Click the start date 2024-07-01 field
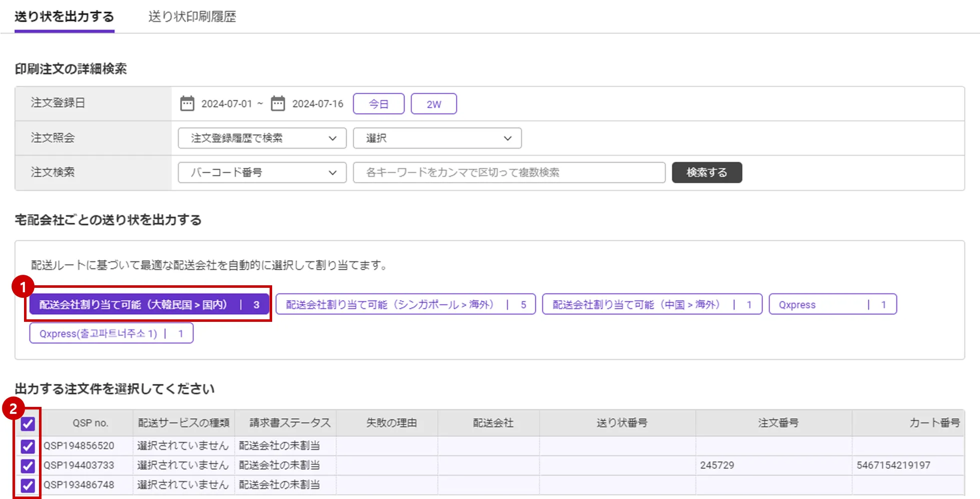The width and height of the screenshot is (980, 499). click(x=227, y=104)
